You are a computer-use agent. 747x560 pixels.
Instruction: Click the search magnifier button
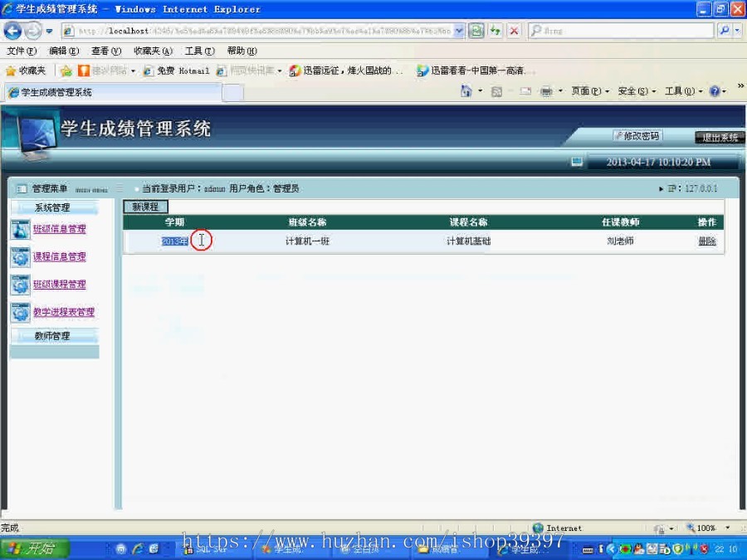pos(724,31)
